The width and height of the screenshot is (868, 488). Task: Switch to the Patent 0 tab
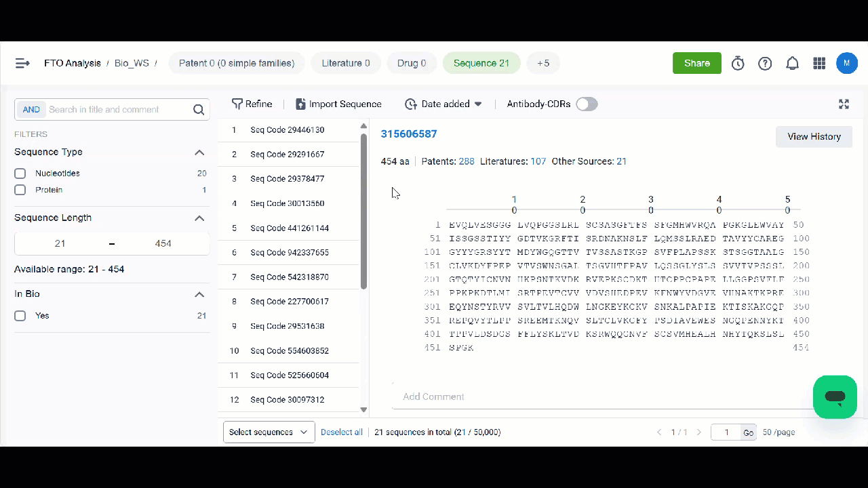pyautogui.click(x=236, y=62)
